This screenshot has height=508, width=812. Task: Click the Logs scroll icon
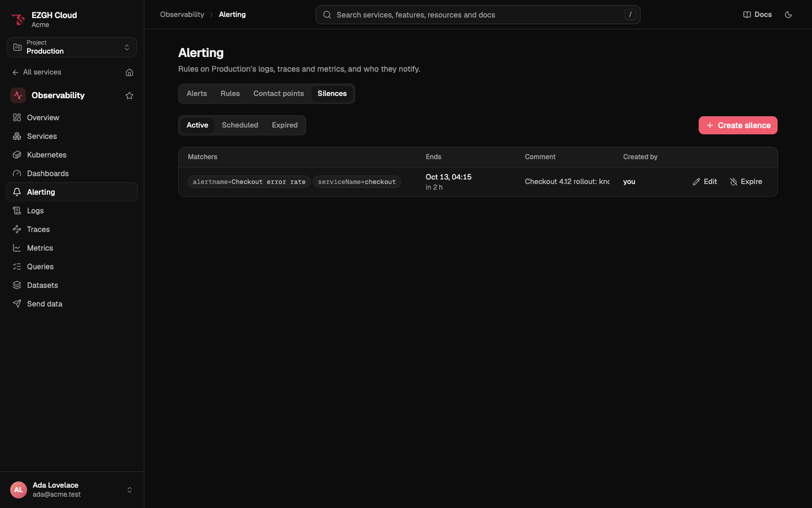click(x=17, y=211)
